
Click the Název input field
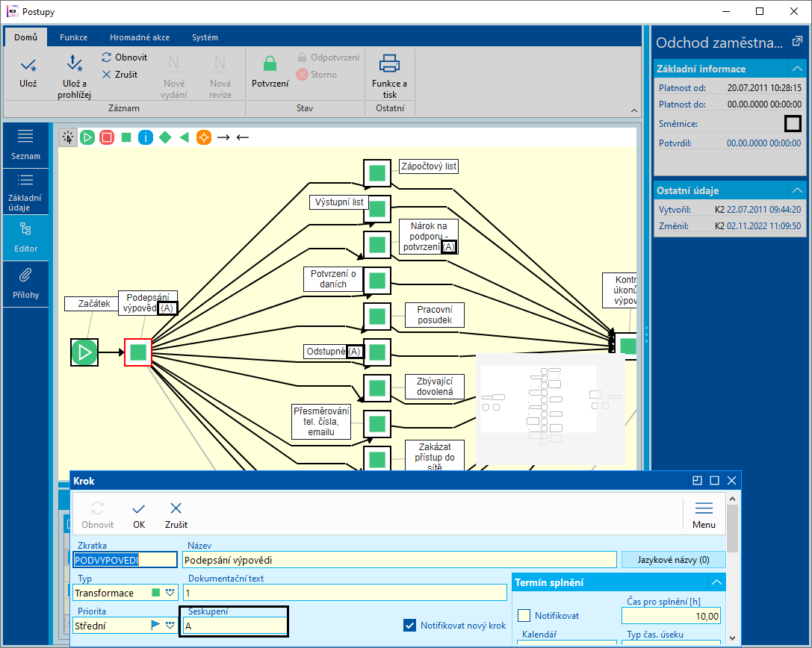click(399, 560)
